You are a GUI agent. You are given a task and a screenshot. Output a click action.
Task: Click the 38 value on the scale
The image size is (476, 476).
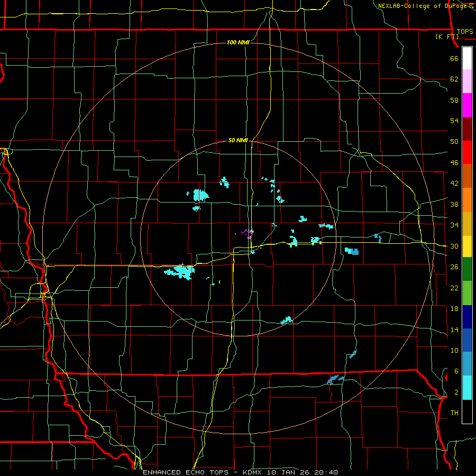tap(454, 204)
